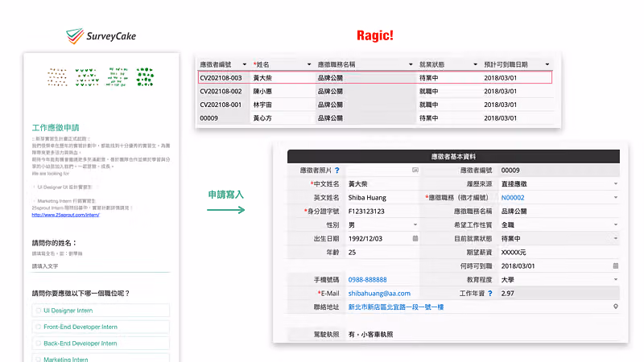This screenshot has width=644, height=362.
Task: Click the 中文姓名 value 黃大柴 in form
Action: click(x=357, y=184)
